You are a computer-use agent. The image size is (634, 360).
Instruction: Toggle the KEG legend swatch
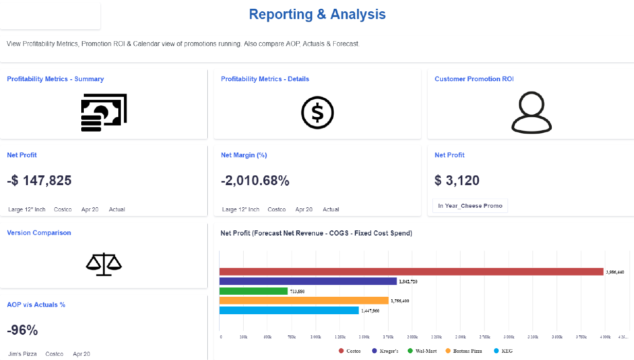(x=496, y=351)
